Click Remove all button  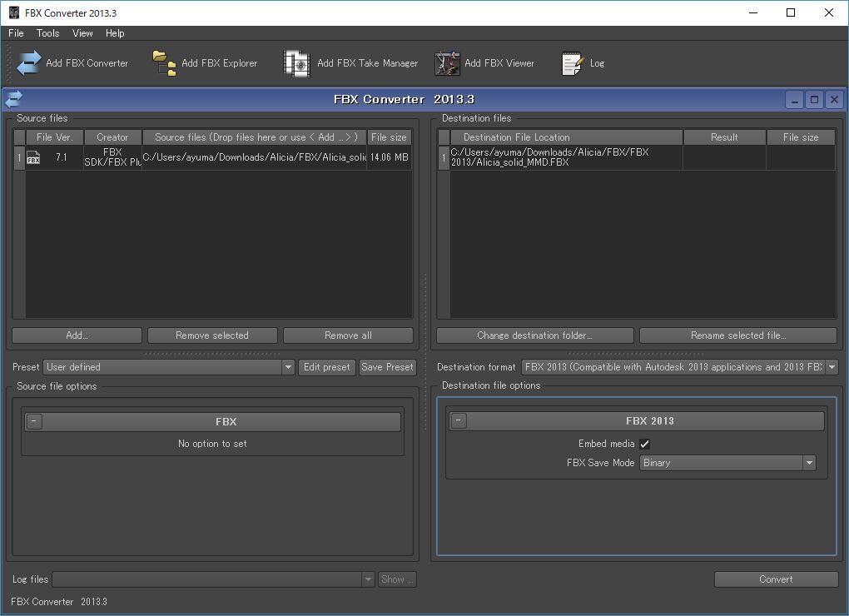(x=348, y=335)
